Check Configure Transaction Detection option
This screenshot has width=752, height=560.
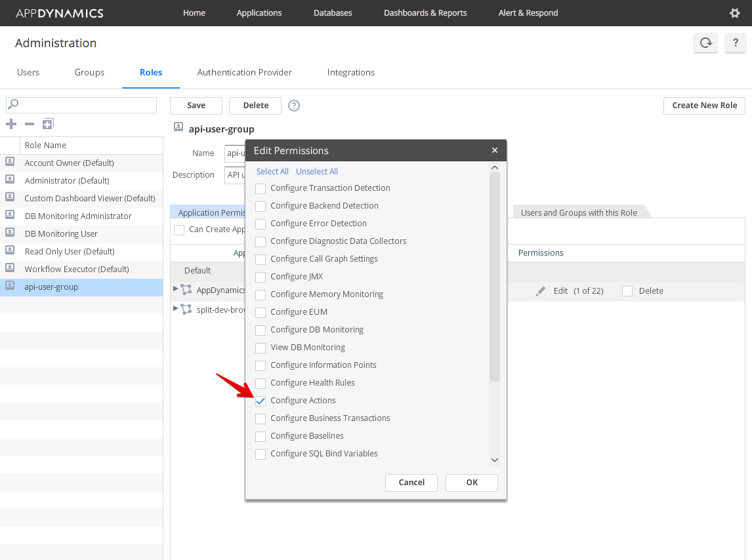click(x=261, y=188)
